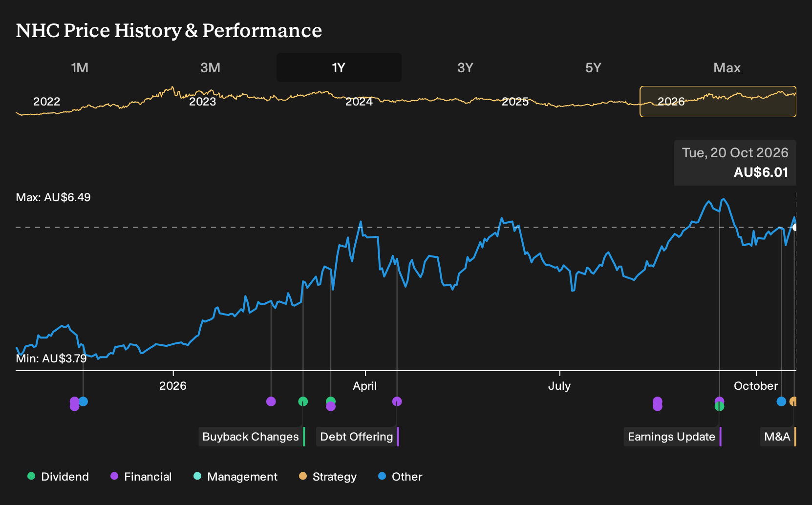
Task: Click the green dividend dot above Buyback Changes
Action: 303,401
